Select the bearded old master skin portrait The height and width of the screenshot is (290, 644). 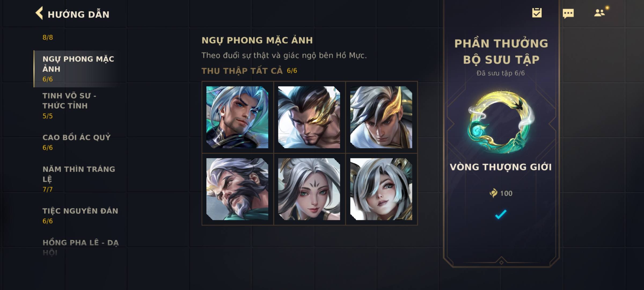[237, 189]
